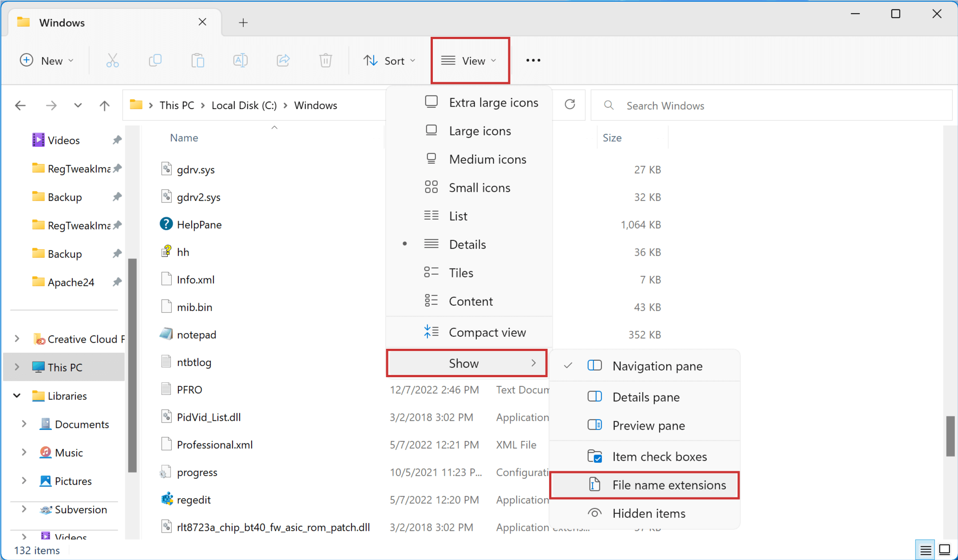The width and height of the screenshot is (958, 560).
Task: Delete the selection with the trash icon
Action: click(325, 60)
